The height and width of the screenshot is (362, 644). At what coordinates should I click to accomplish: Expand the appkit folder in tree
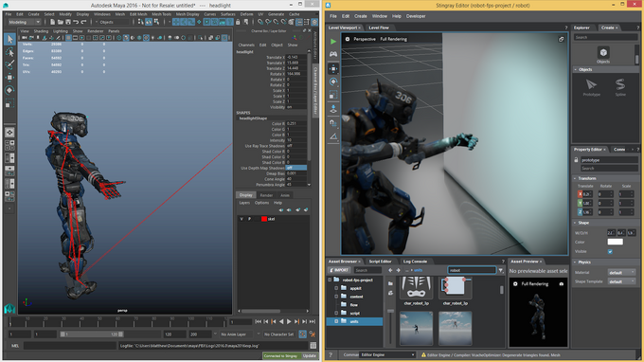click(336, 288)
